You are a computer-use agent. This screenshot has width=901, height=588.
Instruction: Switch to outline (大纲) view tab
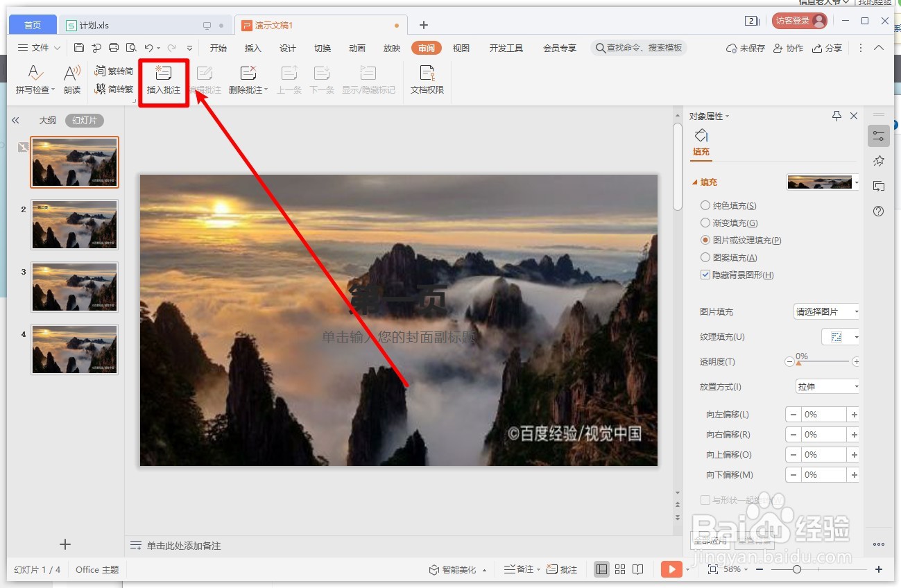pyautogui.click(x=47, y=121)
